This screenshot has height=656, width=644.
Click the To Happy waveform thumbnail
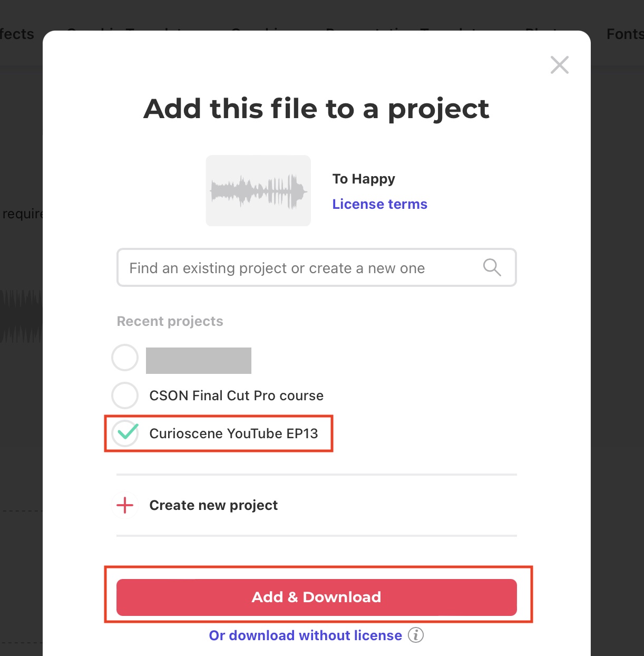[x=258, y=190]
